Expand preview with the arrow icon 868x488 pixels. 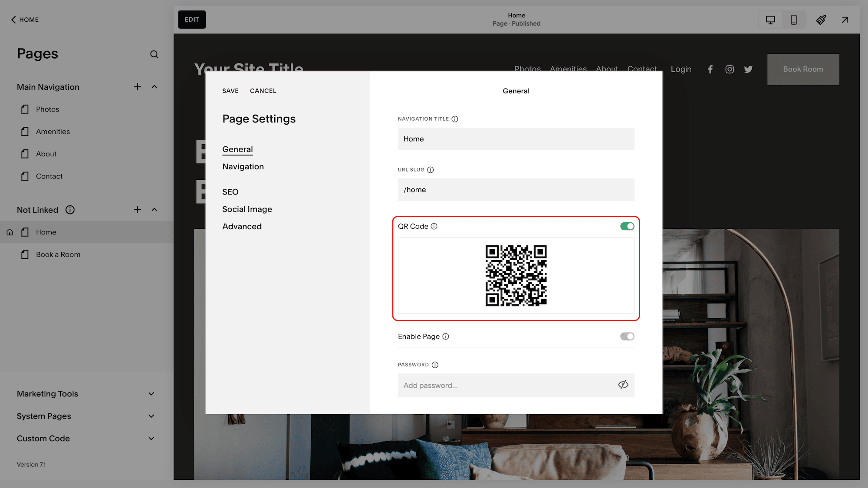(845, 20)
